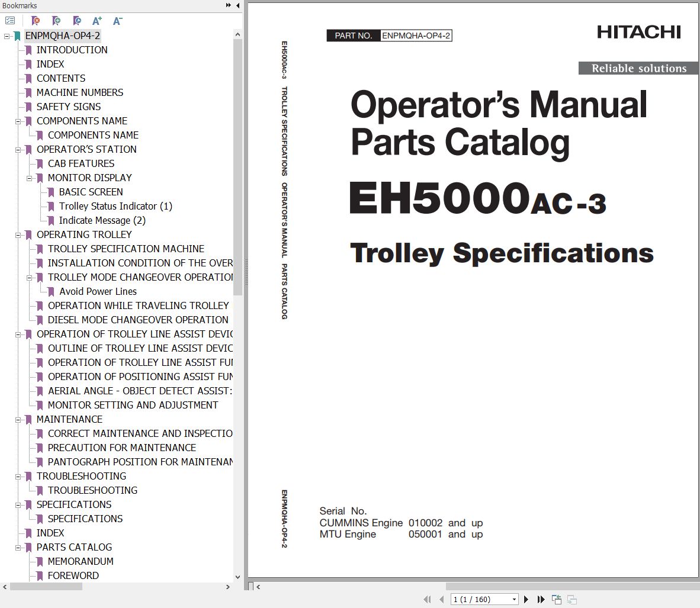Screen dimensions: 700x608
Task: Open the bookmarks options list icon
Action: (x=10, y=21)
